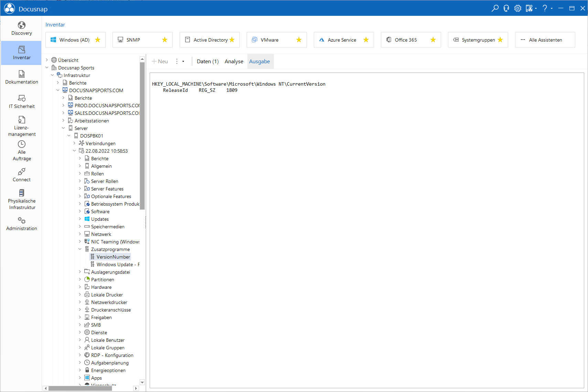Select Lokale Benutzer tree item

pyautogui.click(x=108, y=340)
